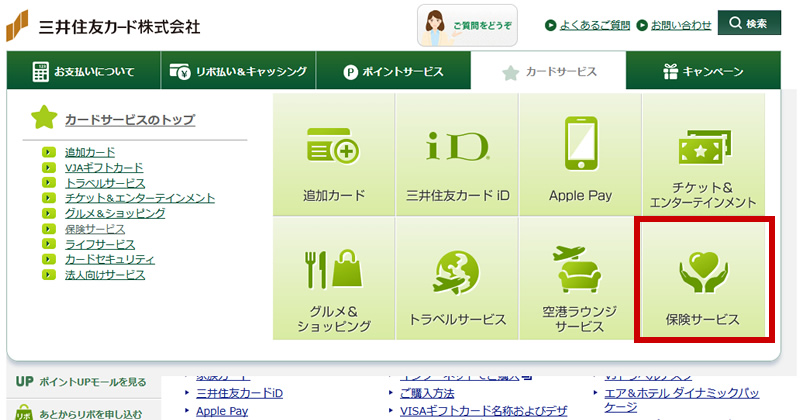Open the 追加カード sidebar link

click(90, 152)
